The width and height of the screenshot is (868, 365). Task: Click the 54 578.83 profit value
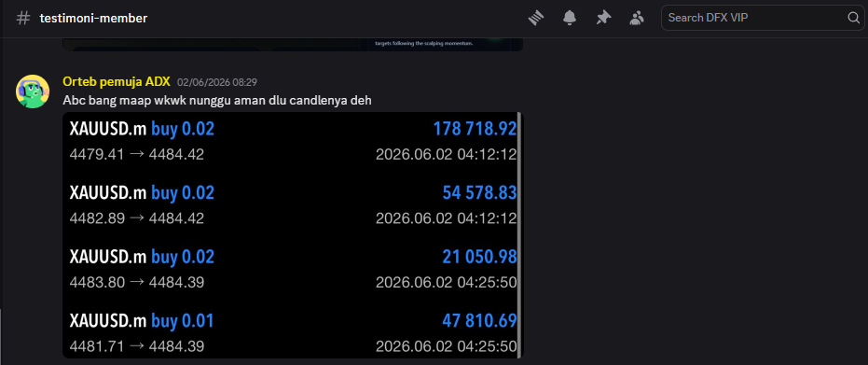[479, 192]
